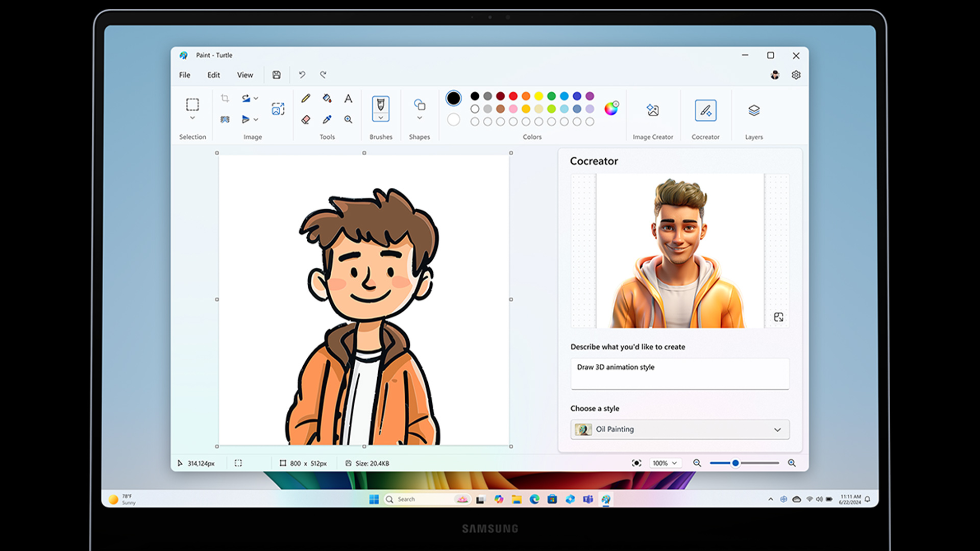Click the Save icon
Image resolution: width=980 pixels, height=551 pixels.
pos(276,74)
